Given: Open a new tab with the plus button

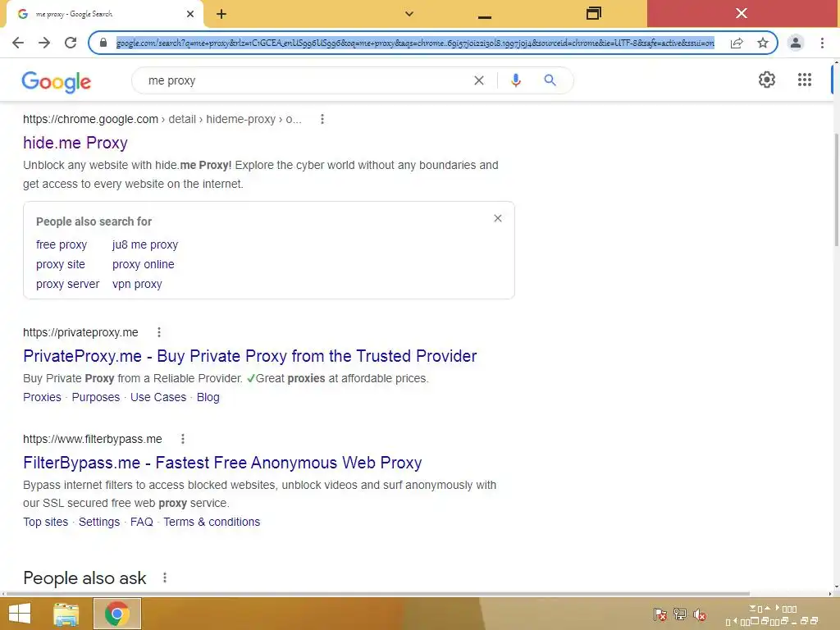Looking at the screenshot, I should click(221, 14).
